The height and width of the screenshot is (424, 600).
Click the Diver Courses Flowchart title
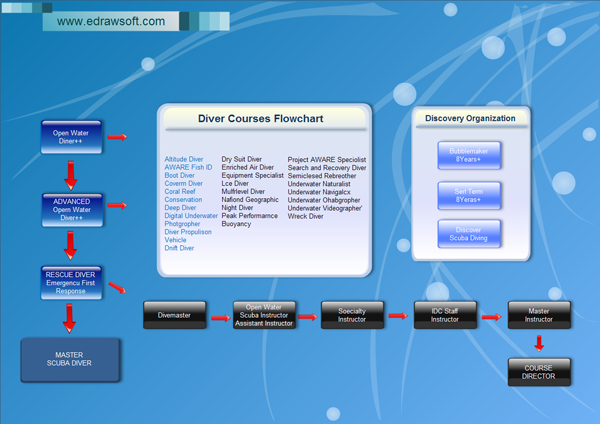click(x=261, y=119)
